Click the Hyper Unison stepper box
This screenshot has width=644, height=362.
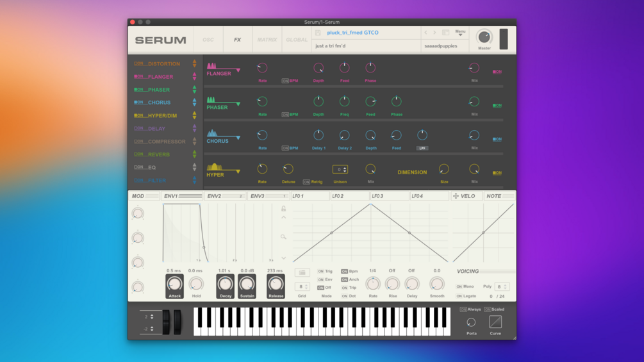click(340, 169)
